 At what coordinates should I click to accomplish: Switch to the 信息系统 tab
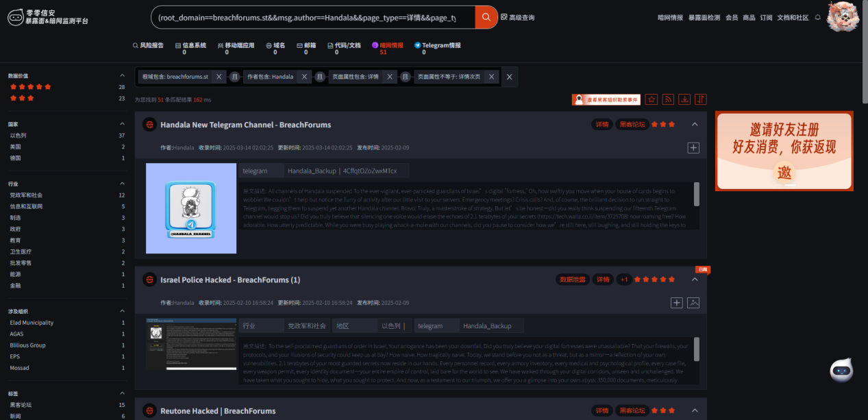tap(190, 48)
